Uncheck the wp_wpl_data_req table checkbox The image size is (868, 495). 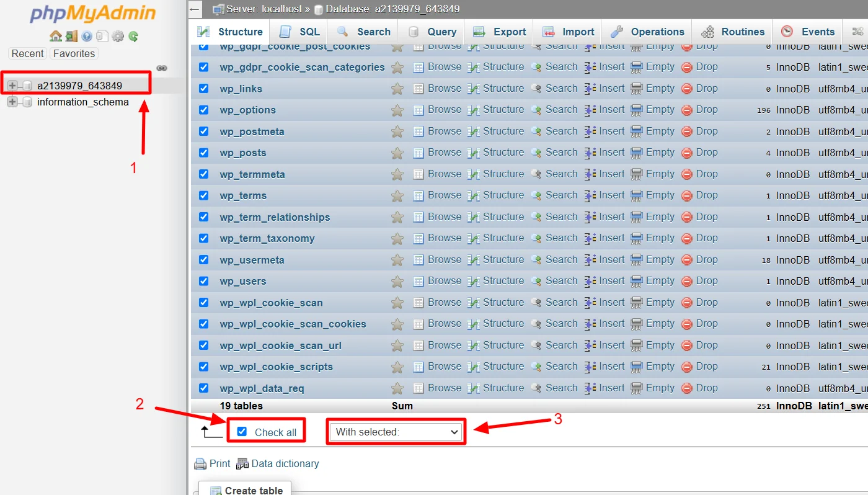click(x=203, y=388)
